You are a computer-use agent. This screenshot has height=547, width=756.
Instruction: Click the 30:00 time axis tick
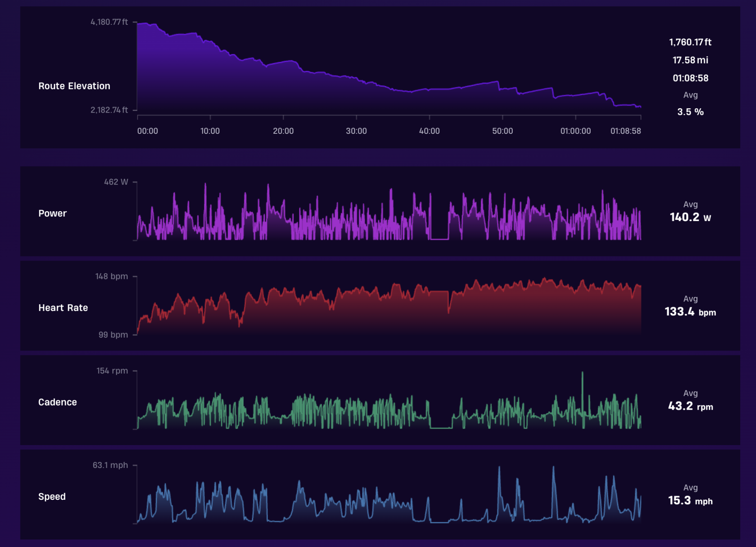tap(356, 131)
